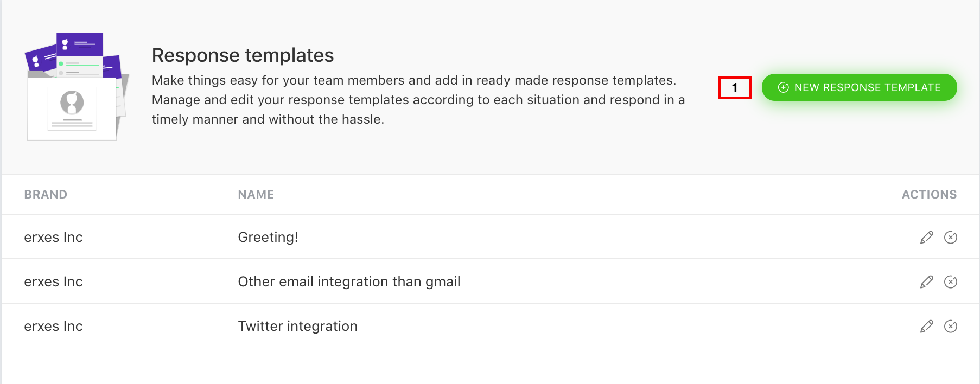
Task: Edit the Greeting! template with the pencil icon
Action: click(x=927, y=237)
